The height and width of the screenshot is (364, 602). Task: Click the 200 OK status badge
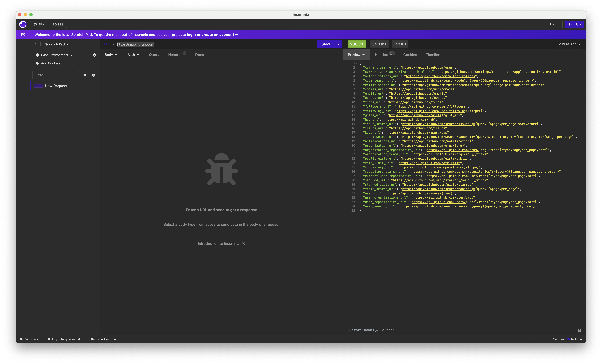click(357, 44)
